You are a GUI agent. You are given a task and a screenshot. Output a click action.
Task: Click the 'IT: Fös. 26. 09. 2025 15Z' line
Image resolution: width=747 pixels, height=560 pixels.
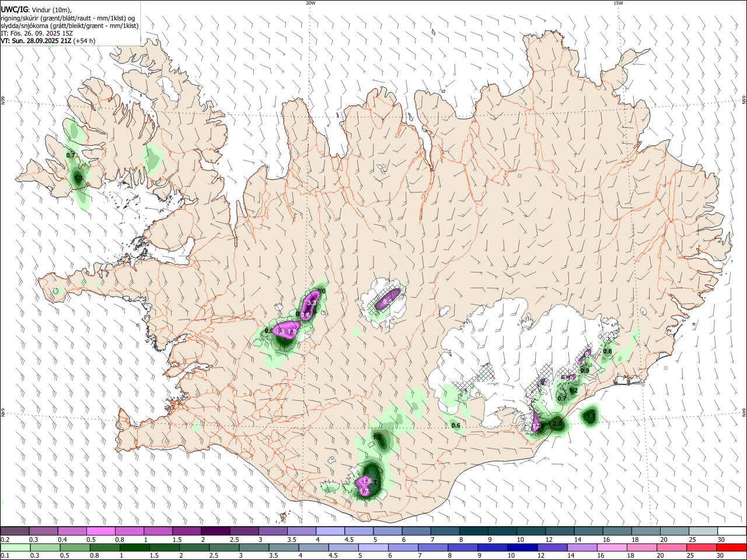click(37, 33)
